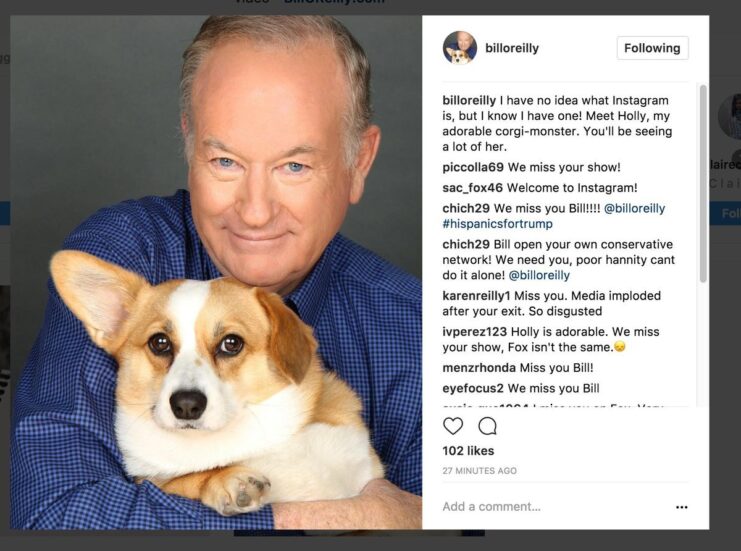Open piccolla69 commenter profile

473,167
